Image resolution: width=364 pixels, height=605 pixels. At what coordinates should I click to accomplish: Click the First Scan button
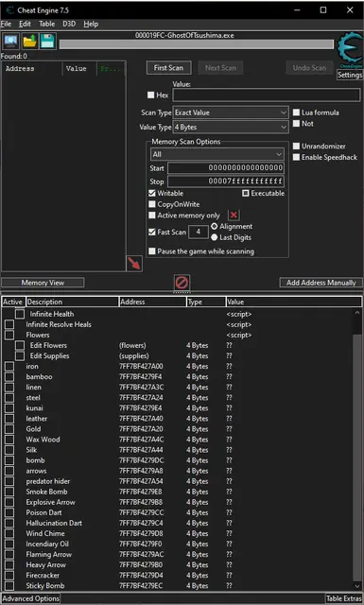[168, 68]
